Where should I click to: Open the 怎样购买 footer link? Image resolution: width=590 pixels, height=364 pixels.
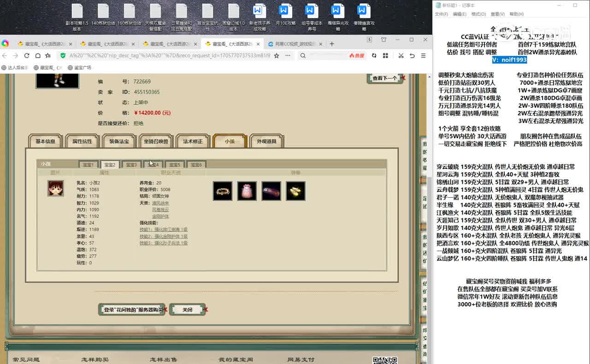click(x=95, y=360)
